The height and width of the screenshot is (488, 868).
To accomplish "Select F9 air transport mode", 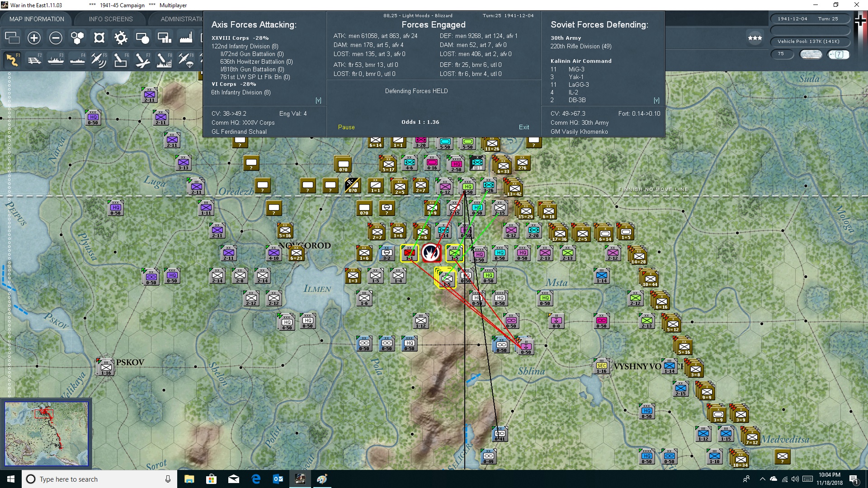I will point(186,60).
